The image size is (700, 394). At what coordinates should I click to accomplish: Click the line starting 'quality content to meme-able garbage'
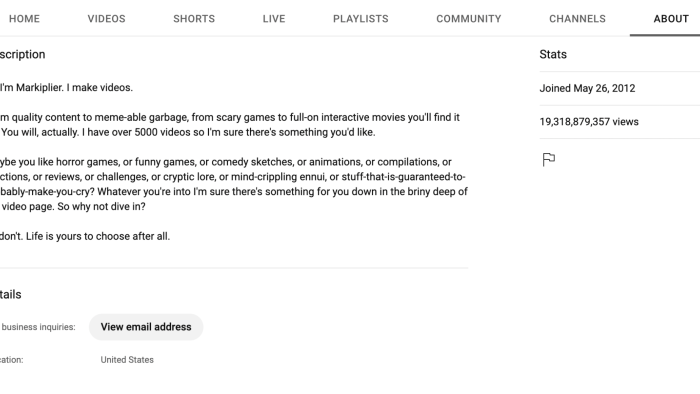pos(229,117)
